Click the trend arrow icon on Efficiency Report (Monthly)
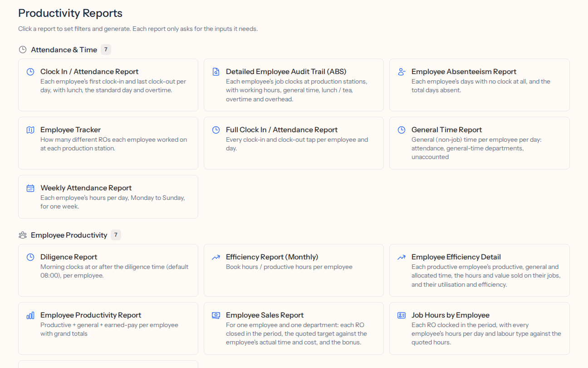 (x=216, y=257)
